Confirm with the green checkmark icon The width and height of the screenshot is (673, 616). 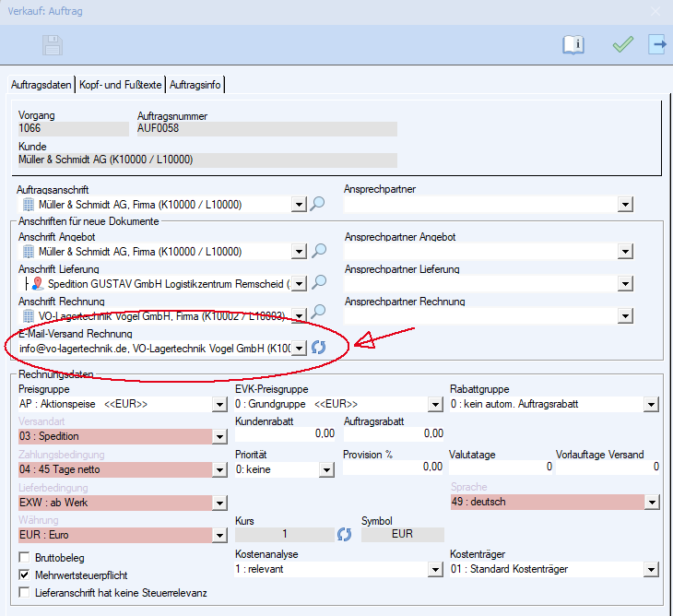623,44
